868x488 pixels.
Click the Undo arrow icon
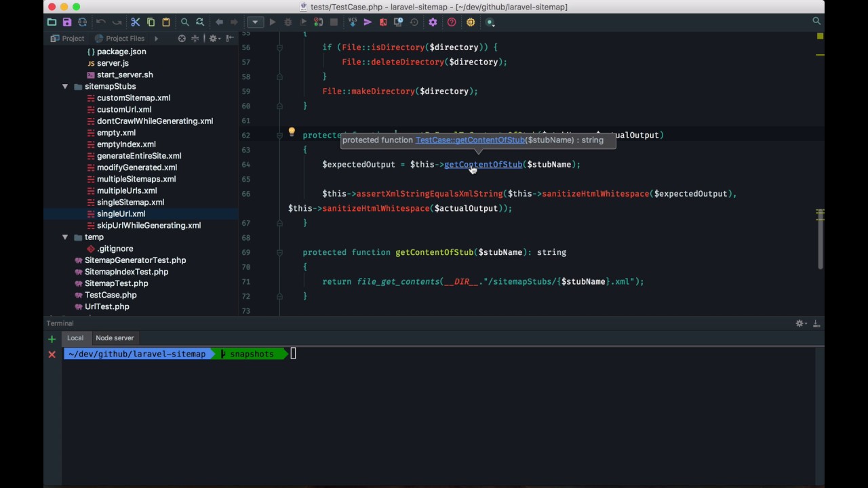(x=101, y=22)
